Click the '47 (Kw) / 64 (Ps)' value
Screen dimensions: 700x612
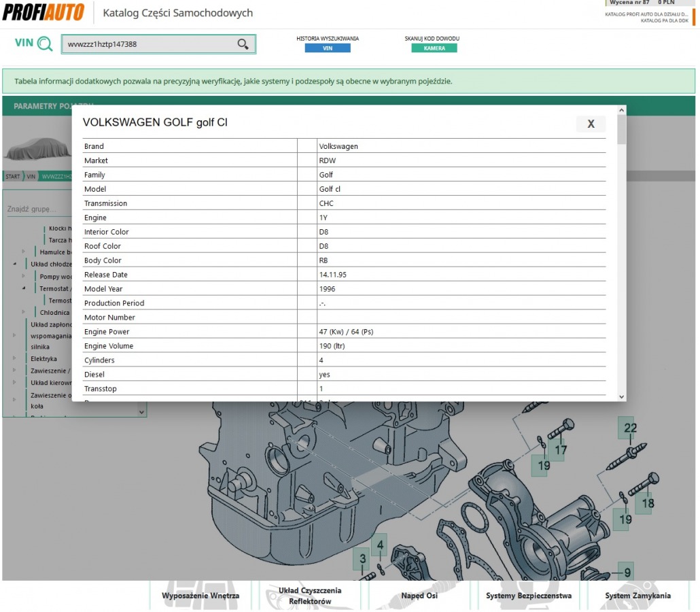coord(346,332)
